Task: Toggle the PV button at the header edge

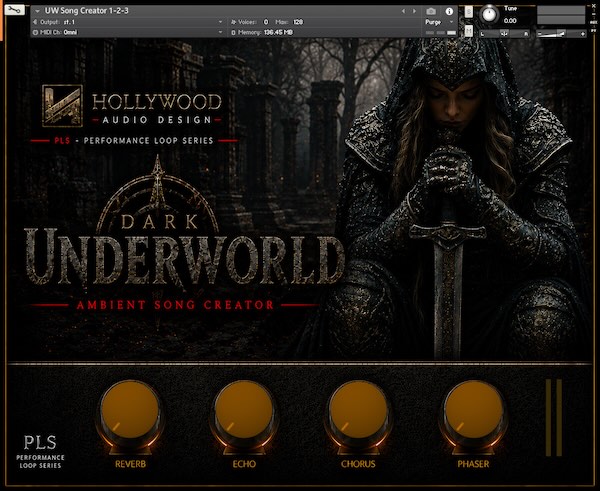Action: 593,30
